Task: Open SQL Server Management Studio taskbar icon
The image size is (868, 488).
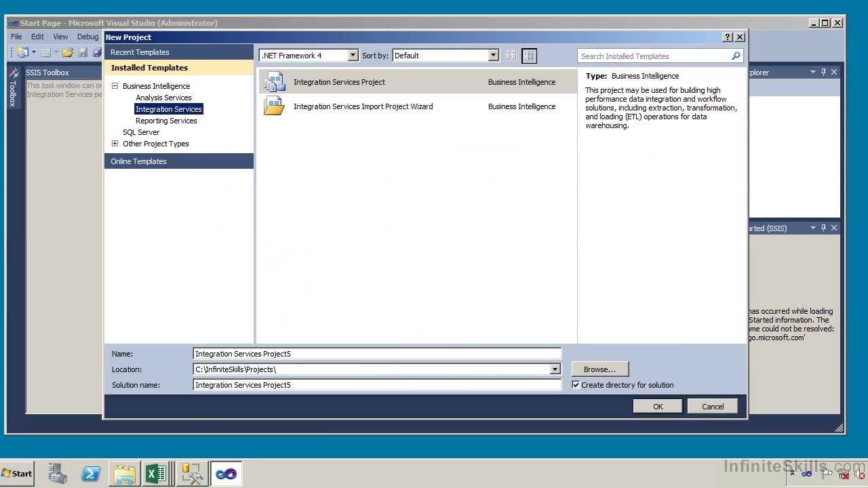Action: click(192, 474)
